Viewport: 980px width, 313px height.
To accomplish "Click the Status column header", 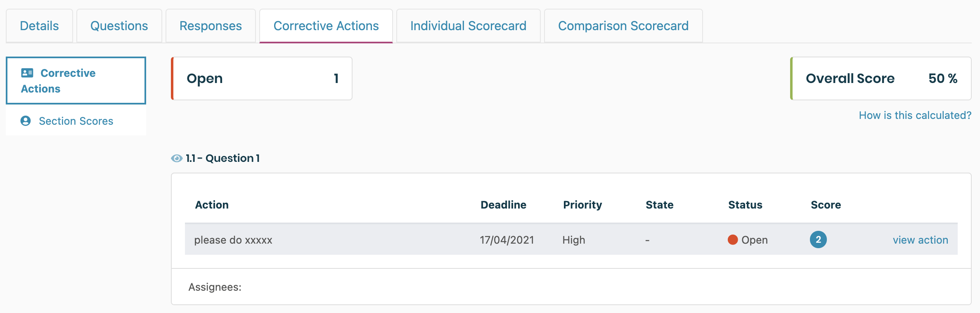I will [745, 205].
